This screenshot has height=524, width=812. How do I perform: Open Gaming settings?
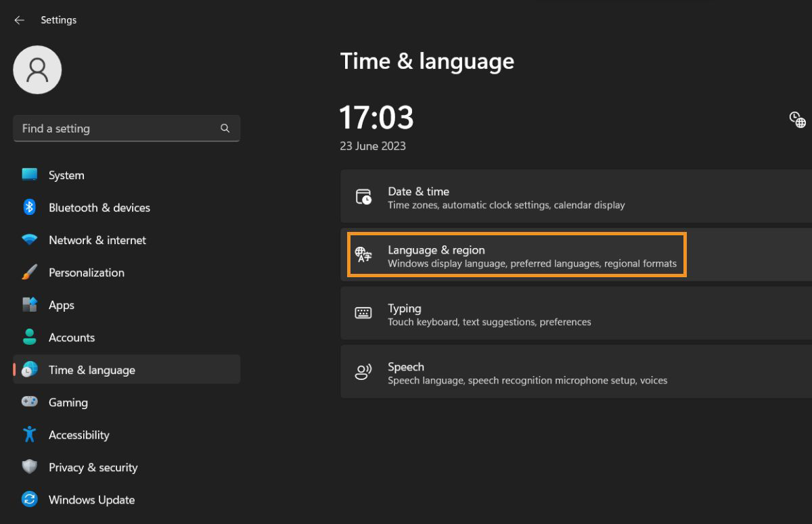[x=68, y=402]
